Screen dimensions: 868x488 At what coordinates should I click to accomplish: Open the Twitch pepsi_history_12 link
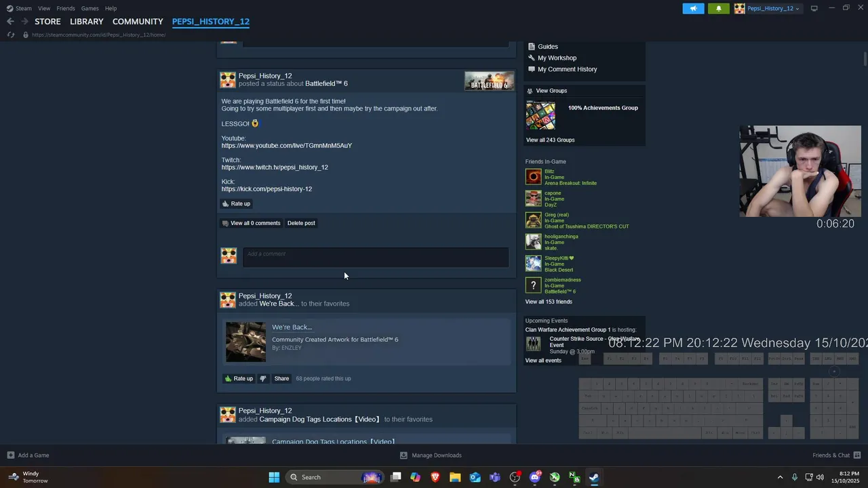point(275,167)
